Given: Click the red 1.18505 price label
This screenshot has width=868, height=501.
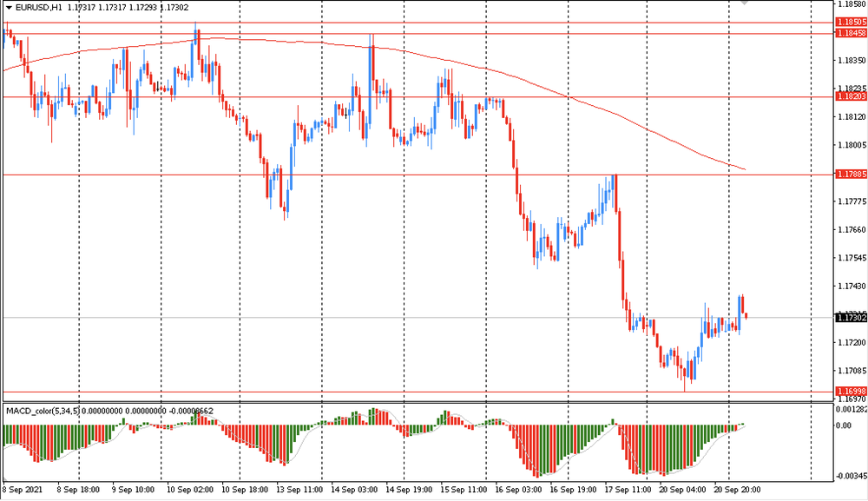Looking at the screenshot, I should pyautogui.click(x=852, y=23).
